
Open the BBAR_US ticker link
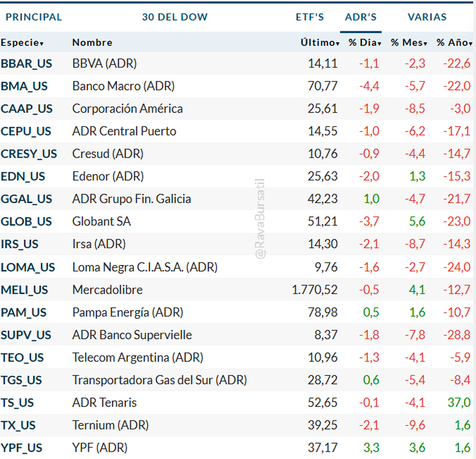[x=26, y=64]
